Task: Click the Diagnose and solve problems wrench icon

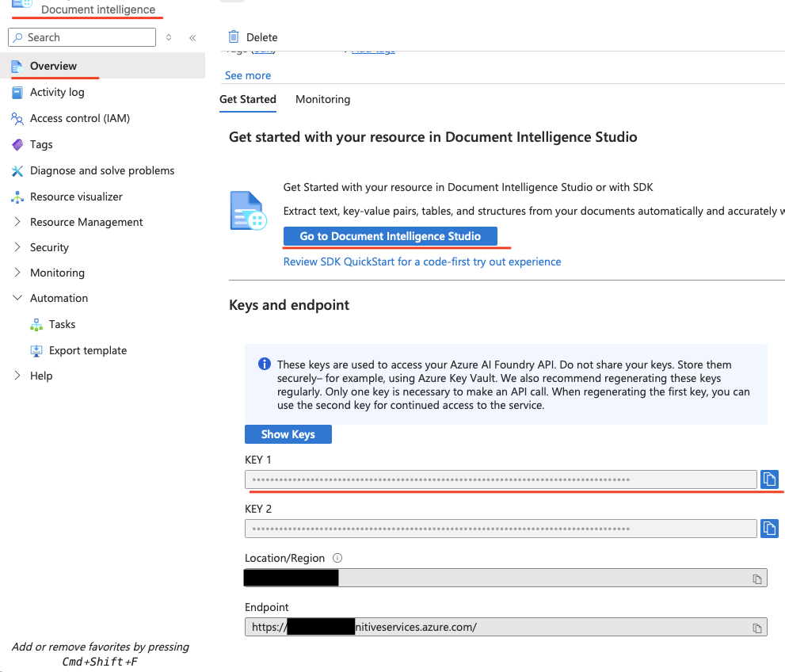Action: (x=17, y=170)
